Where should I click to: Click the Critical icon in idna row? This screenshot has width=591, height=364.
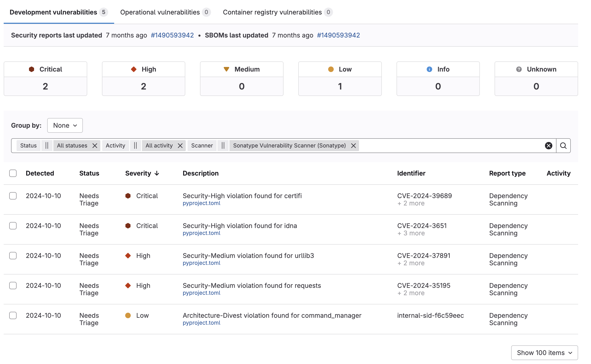pos(128,226)
